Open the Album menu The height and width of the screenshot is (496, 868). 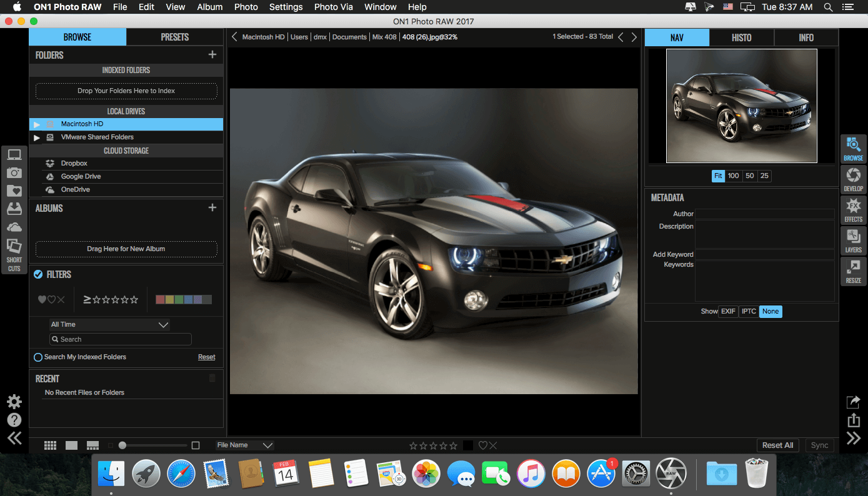[210, 7]
